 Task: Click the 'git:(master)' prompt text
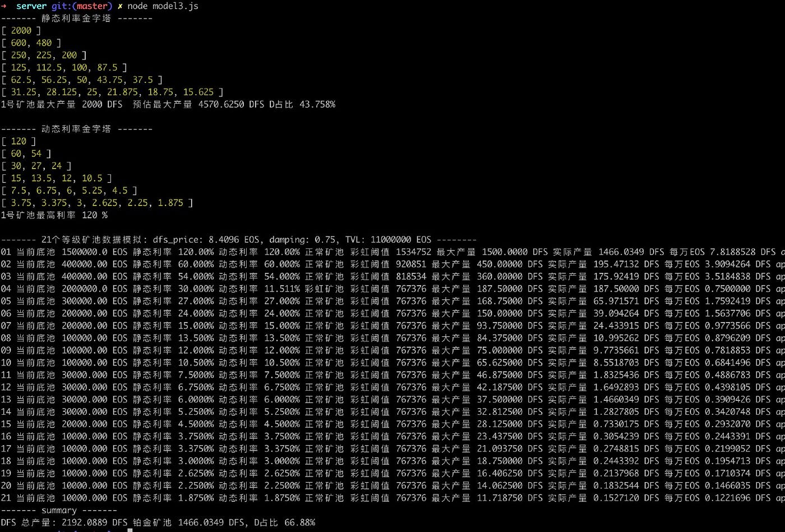pos(82,6)
